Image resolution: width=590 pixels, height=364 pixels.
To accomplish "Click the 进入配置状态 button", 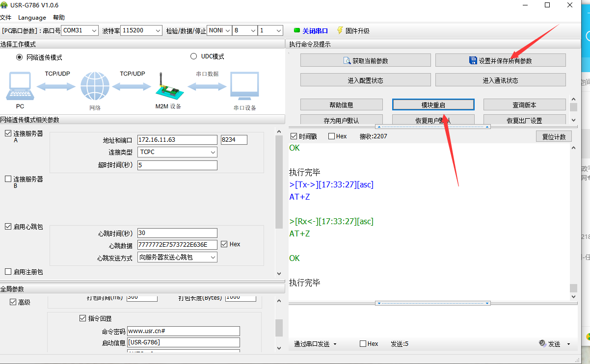I will [x=365, y=80].
